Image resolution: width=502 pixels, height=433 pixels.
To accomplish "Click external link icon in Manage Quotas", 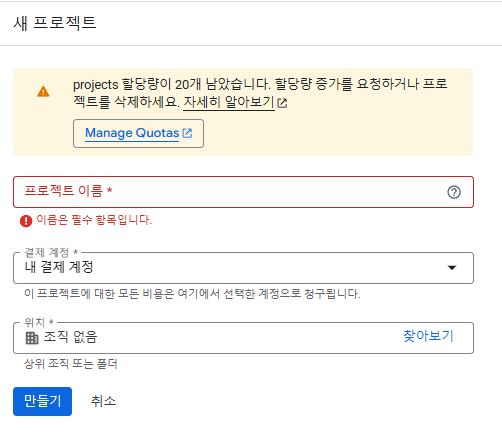I will pyautogui.click(x=187, y=133).
